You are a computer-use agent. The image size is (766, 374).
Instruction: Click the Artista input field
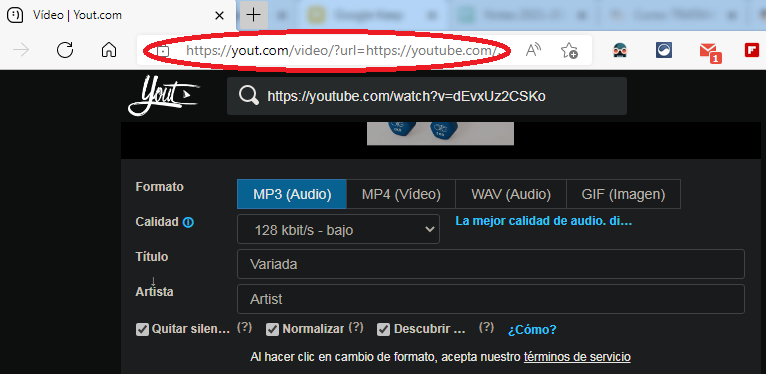(x=490, y=299)
